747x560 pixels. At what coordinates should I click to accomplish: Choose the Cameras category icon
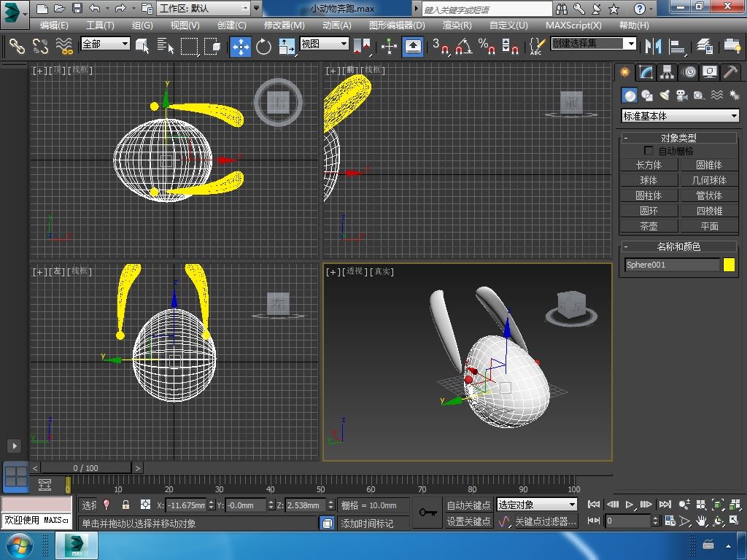pyautogui.click(x=682, y=96)
